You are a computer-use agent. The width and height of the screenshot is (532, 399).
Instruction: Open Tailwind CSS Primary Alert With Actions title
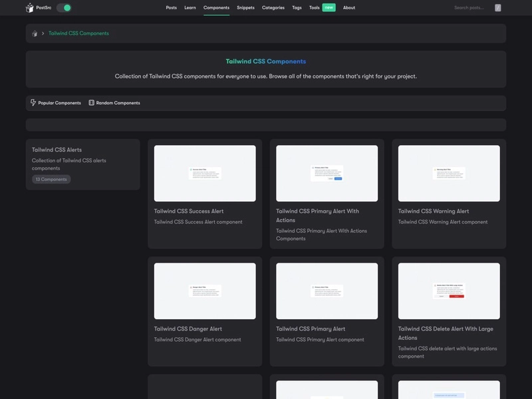[x=318, y=215]
